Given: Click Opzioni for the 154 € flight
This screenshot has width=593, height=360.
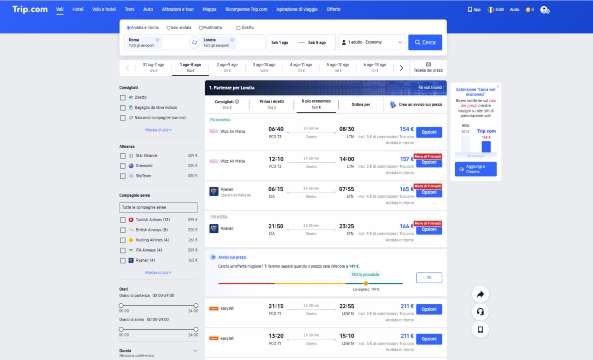Looking at the screenshot, I should (429, 132).
